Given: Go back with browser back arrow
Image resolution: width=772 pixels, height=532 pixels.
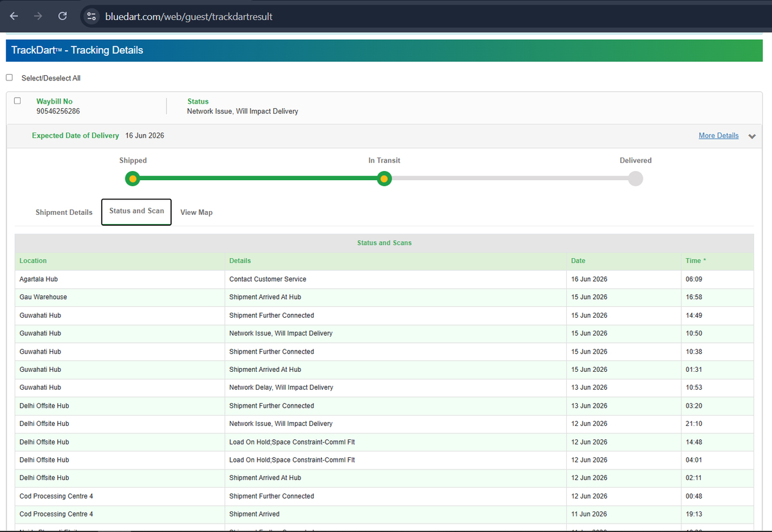Looking at the screenshot, I should pyautogui.click(x=14, y=16).
